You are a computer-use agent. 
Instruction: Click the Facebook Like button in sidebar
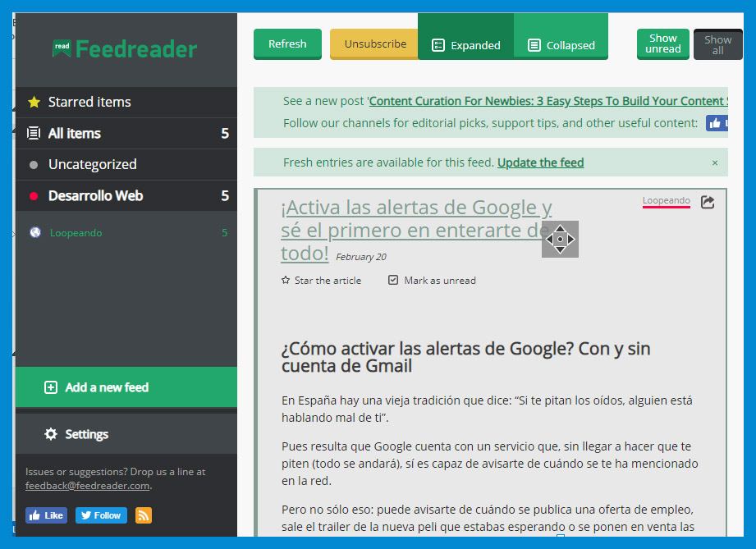pyautogui.click(x=46, y=515)
